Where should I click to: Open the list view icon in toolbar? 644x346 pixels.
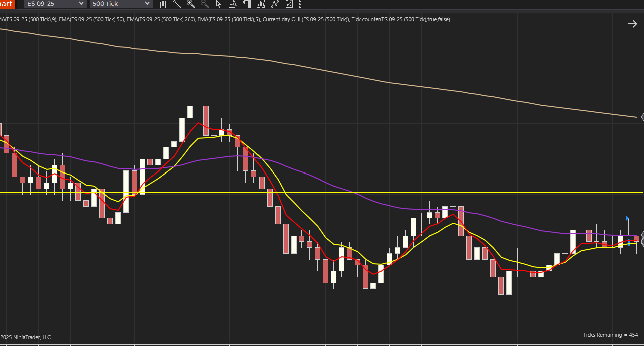[303, 4]
